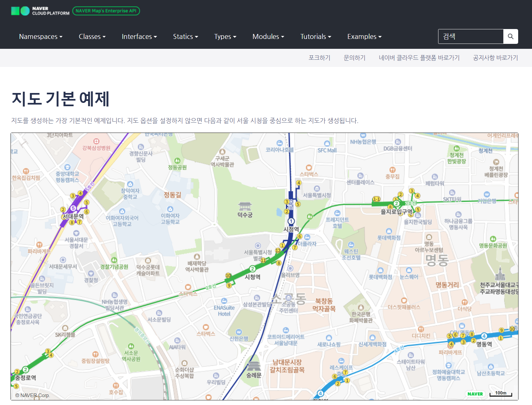Click the 정동길 label on the map
The image size is (532, 405).
click(173, 195)
